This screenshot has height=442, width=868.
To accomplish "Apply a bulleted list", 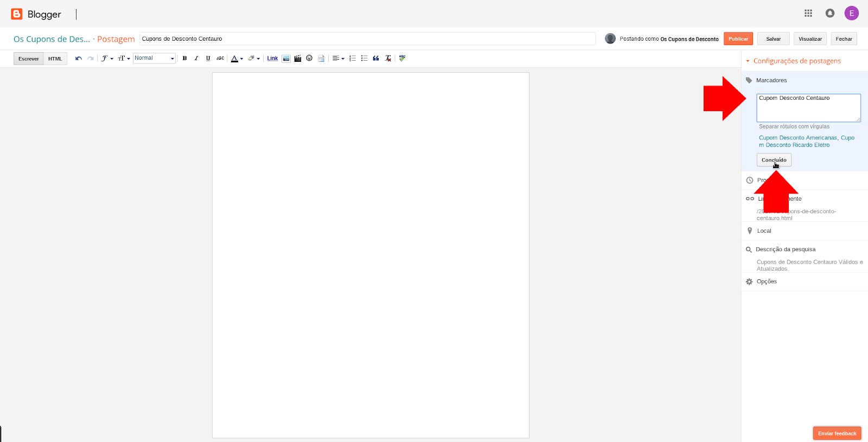I will (365, 59).
